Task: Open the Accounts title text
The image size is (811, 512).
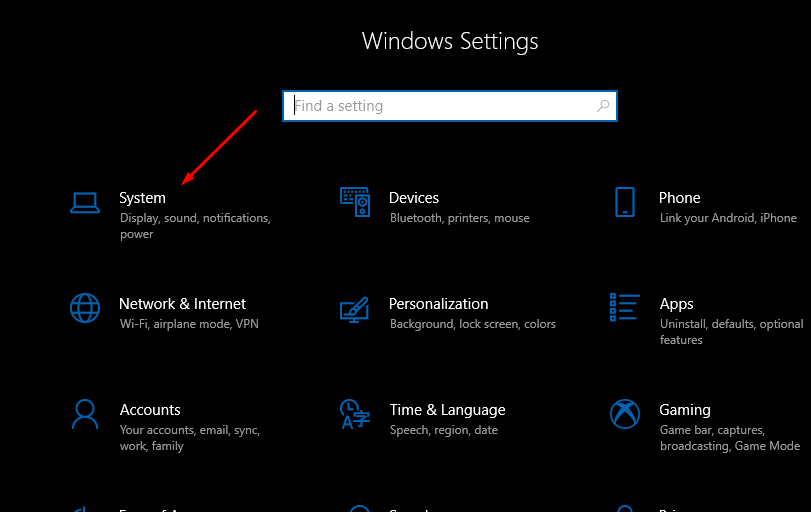Action: pos(150,410)
